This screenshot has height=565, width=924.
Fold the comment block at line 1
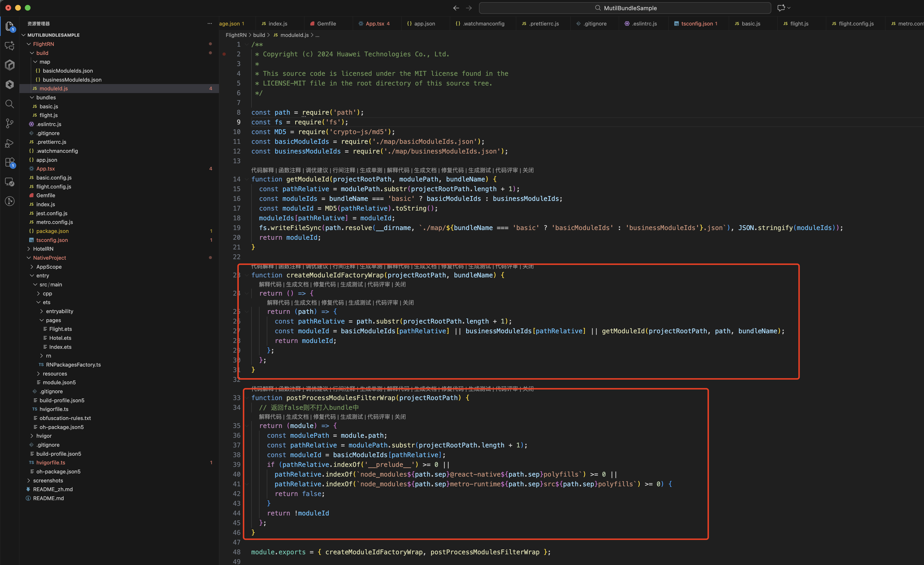pos(246,44)
